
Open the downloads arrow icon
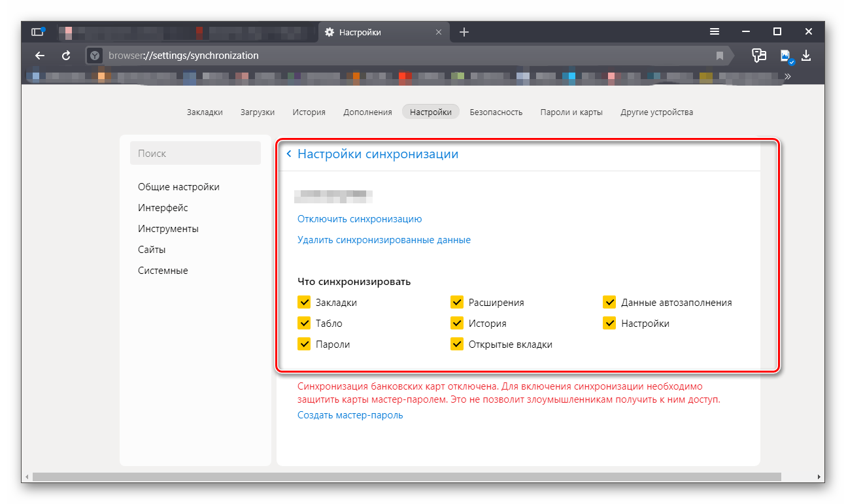click(x=806, y=56)
